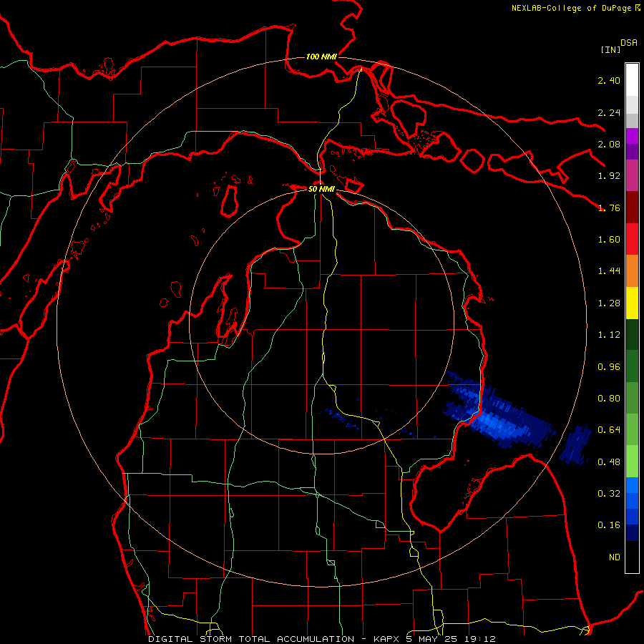Select the 0.96 legend value
Image resolution: width=644 pixels, height=644 pixels.
pyautogui.click(x=609, y=367)
